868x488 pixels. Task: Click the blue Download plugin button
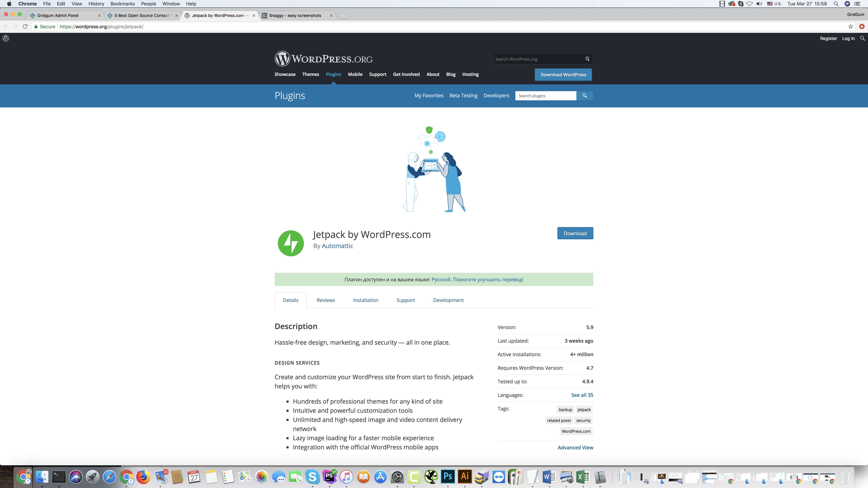(575, 233)
